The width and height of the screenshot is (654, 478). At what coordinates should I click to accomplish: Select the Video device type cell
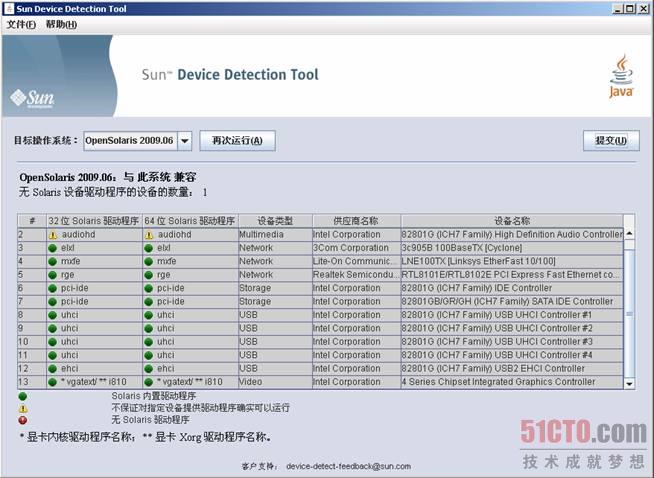[x=275, y=382]
